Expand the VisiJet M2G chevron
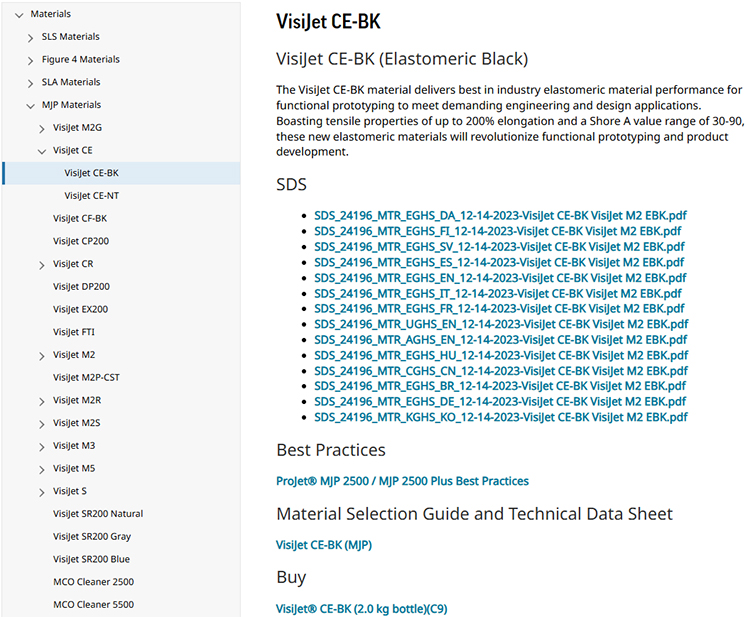 [42, 128]
